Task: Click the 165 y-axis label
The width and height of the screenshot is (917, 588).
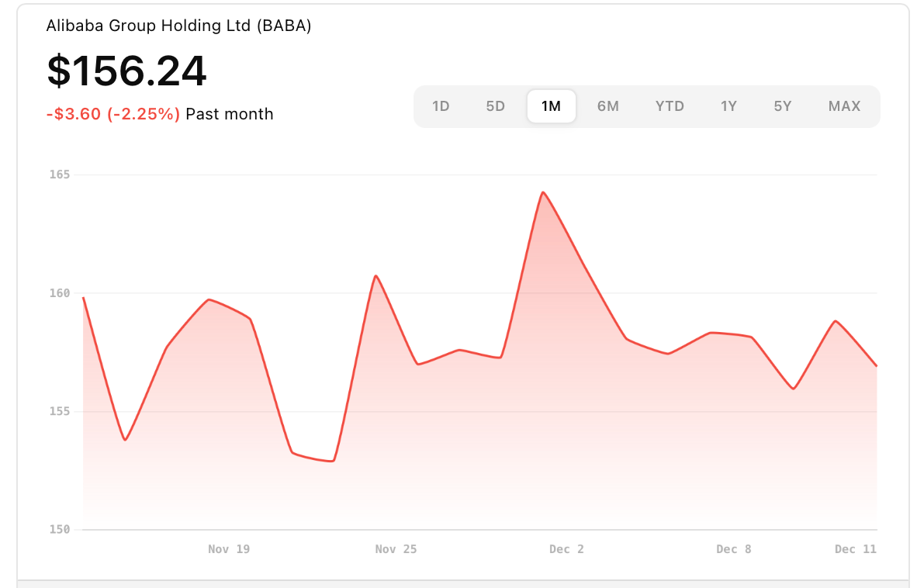Action: pyautogui.click(x=60, y=175)
